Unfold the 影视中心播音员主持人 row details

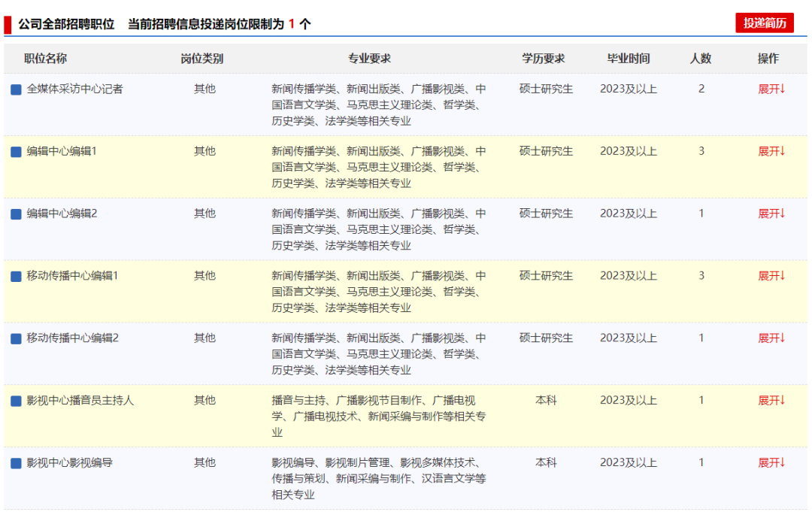771,401
